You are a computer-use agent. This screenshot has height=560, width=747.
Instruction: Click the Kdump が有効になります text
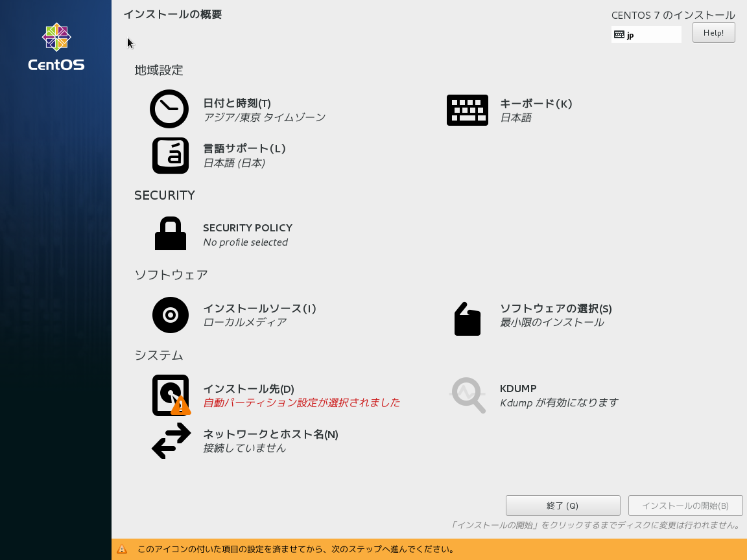(x=559, y=403)
